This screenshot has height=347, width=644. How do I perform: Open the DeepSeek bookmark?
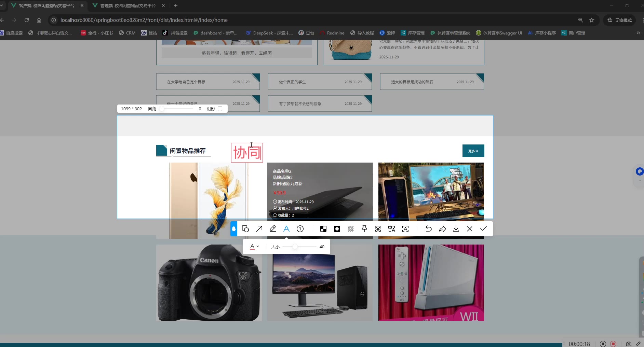click(269, 33)
